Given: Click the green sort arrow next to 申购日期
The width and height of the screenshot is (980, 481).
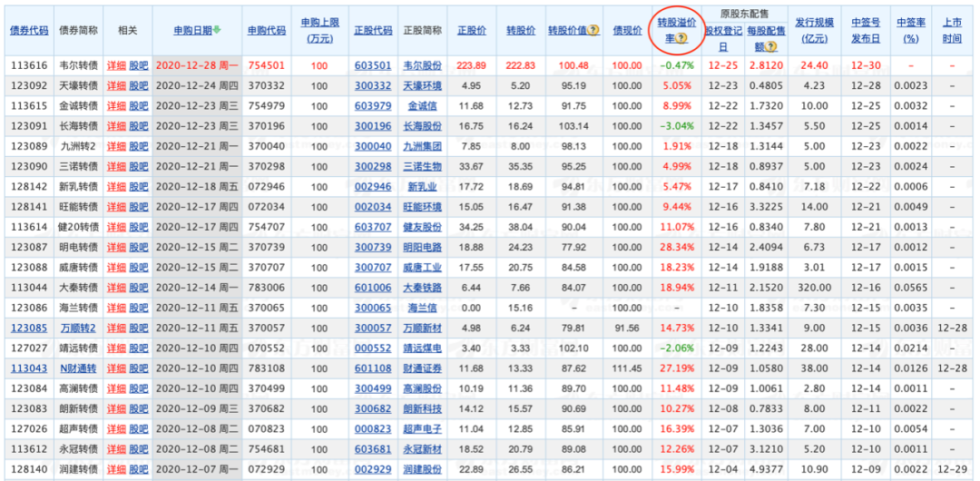Looking at the screenshot, I should tap(217, 29).
